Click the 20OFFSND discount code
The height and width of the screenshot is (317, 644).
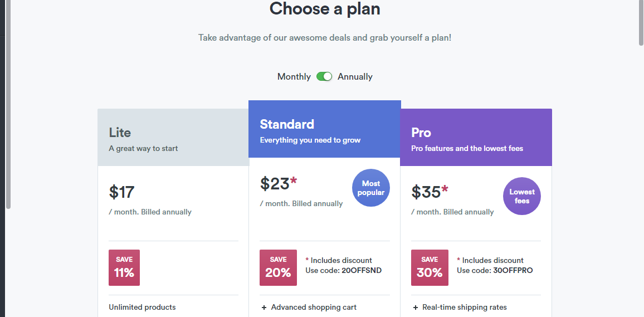[x=362, y=271]
